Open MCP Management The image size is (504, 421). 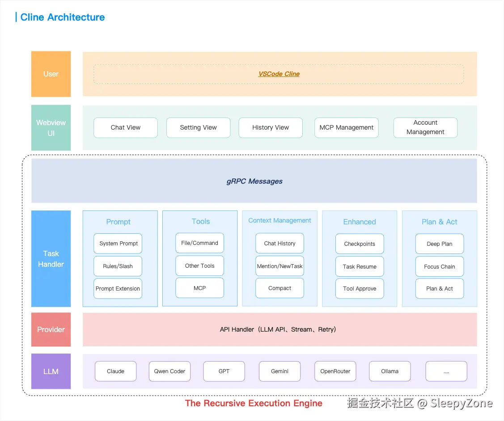[x=346, y=127]
